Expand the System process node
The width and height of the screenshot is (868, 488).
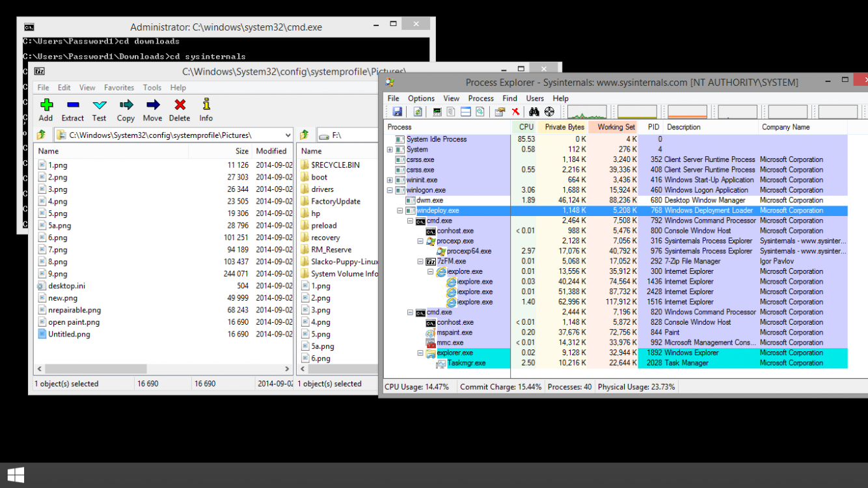tap(390, 149)
